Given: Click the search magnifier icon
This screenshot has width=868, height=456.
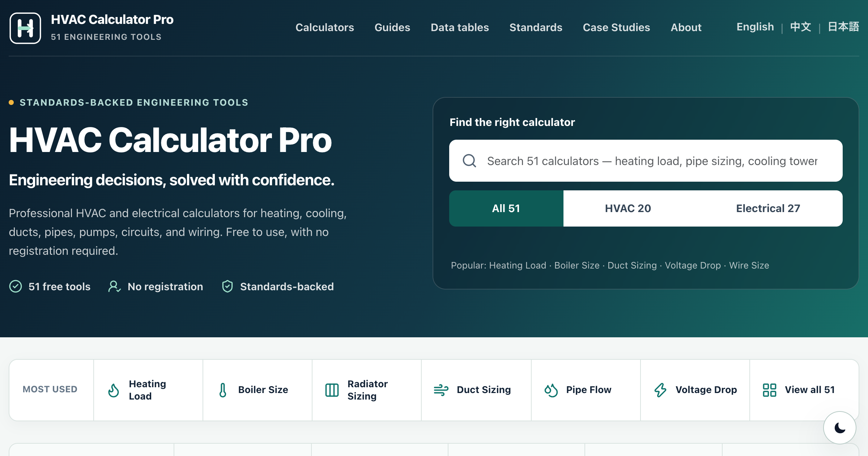Looking at the screenshot, I should click(x=469, y=161).
